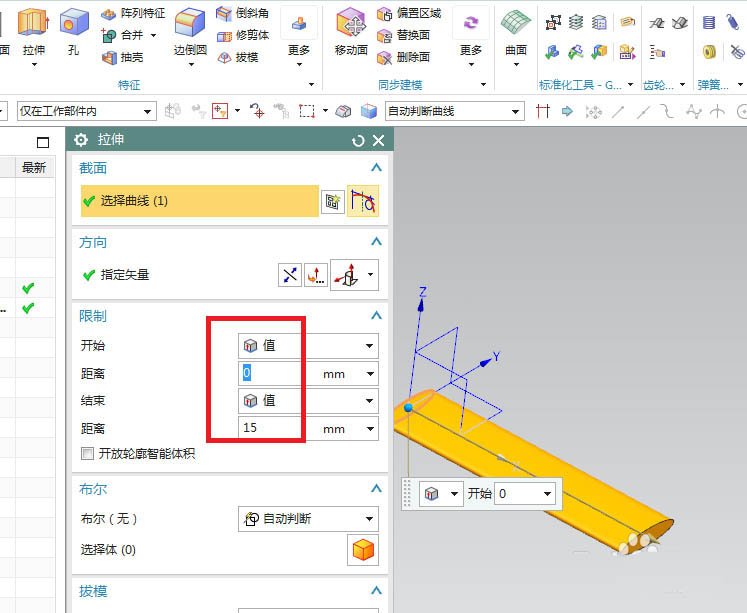Image resolution: width=747 pixels, height=613 pixels.
Task: Open 布尔 自动判断 dropdown
Action: click(x=308, y=519)
